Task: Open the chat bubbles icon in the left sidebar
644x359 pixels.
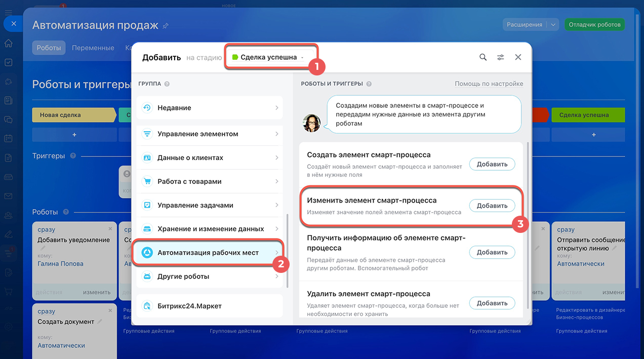Action: [8, 119]
